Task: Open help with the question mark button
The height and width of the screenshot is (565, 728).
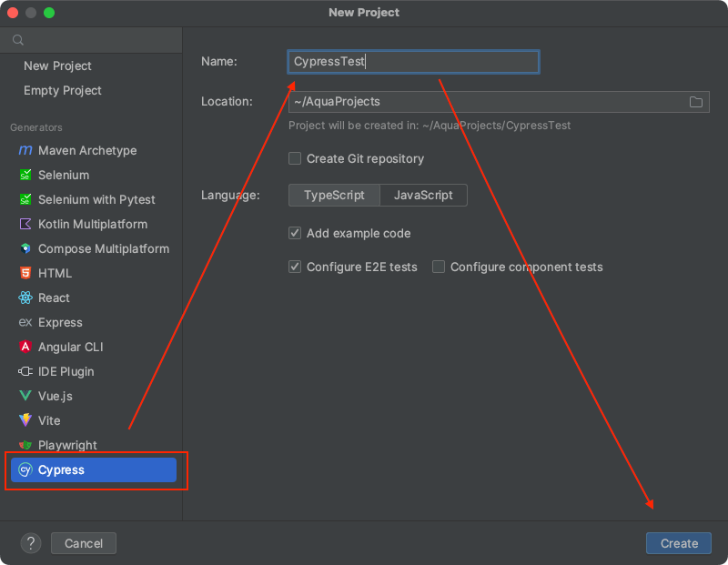Action: (x=31, y=543)
